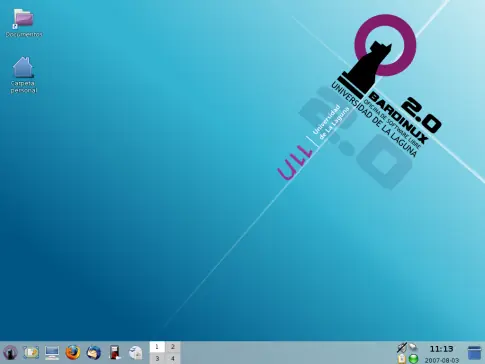Click the white tag-shaped tray icon

pos(413,347)
